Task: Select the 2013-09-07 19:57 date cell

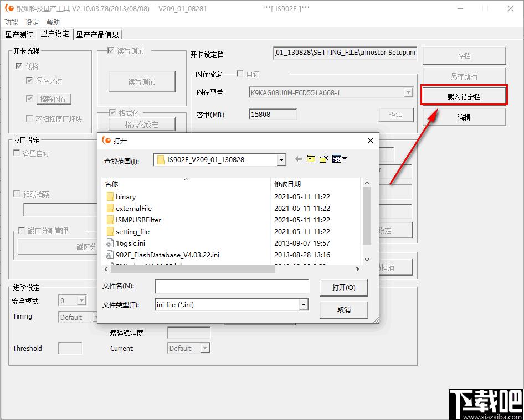Action: (302, 243)
